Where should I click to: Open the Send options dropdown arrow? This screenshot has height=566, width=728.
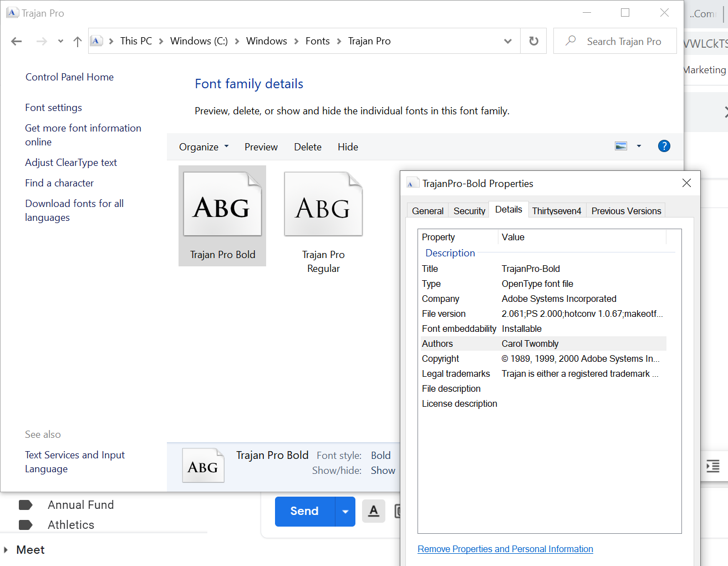(345, 511)
